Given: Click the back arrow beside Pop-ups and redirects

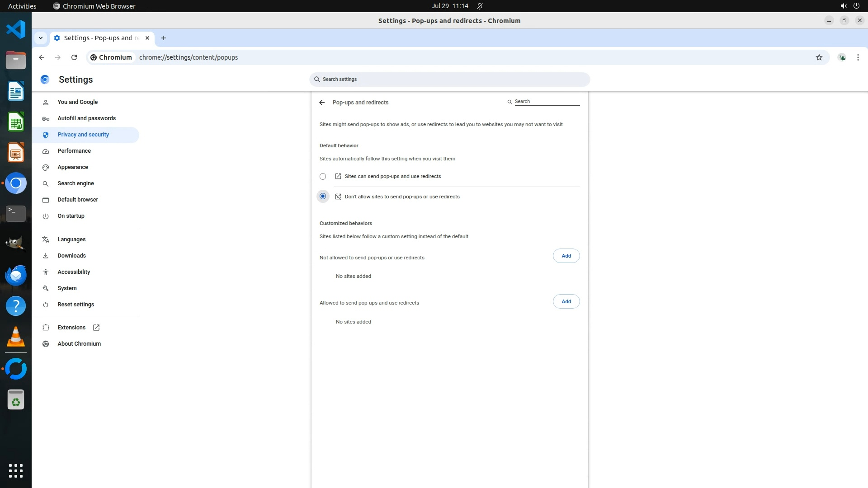Looking at the screenshot, I should (322, 103).
